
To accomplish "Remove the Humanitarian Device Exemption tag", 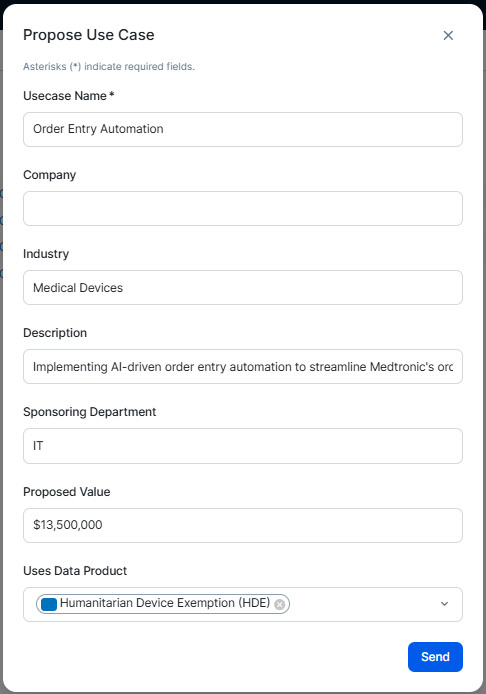I will (279, 604).
